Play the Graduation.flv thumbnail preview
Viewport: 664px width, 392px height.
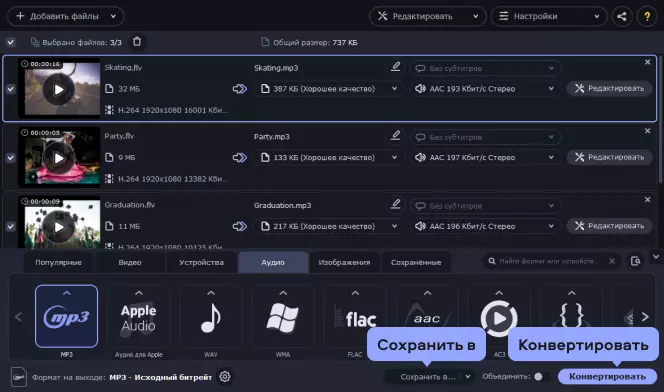coord(59,227)
